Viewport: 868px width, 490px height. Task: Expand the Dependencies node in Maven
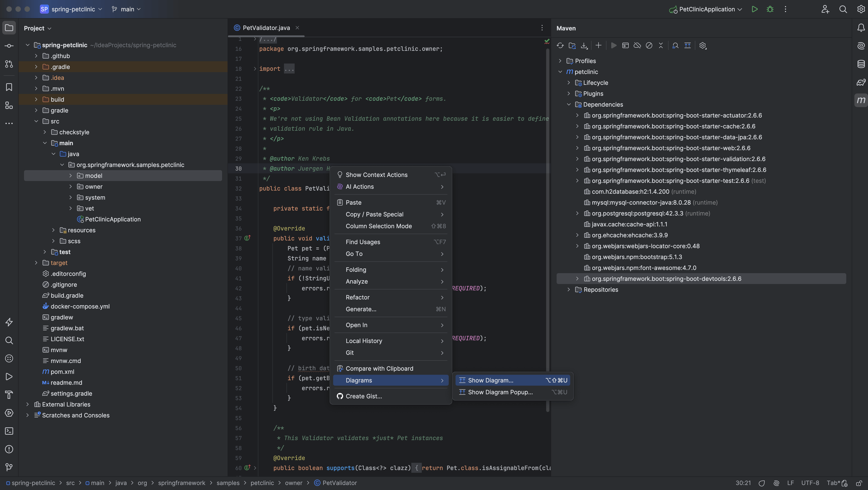pyautogui.click(x=569, y=105)
